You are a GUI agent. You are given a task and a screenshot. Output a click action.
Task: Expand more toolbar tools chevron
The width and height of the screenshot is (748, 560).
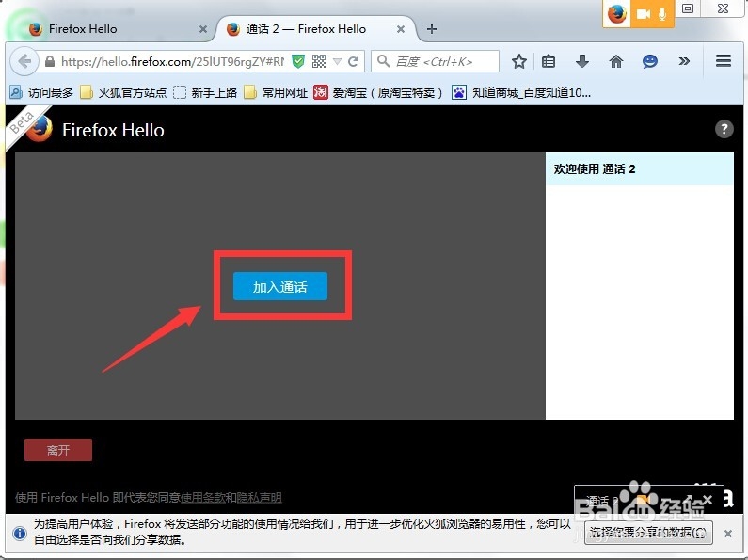click(x=684, y=61)
